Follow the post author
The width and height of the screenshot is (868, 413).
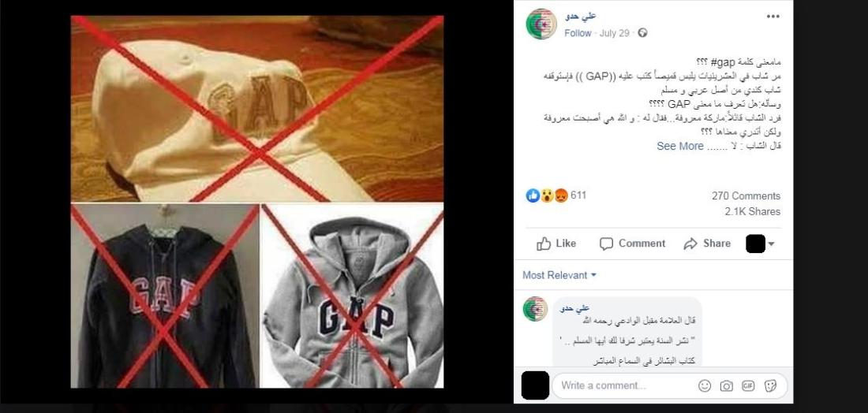click(x=578, y=33)
